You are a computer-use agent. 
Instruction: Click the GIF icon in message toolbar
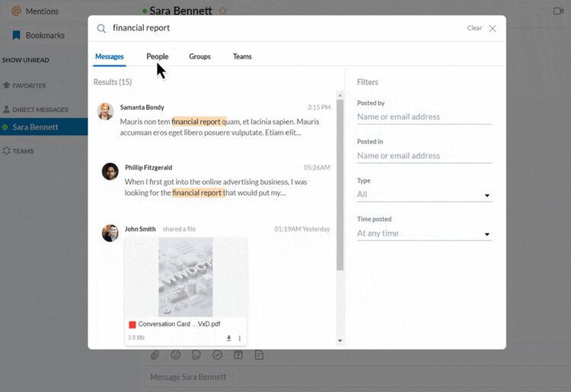[x=196, y=355]
